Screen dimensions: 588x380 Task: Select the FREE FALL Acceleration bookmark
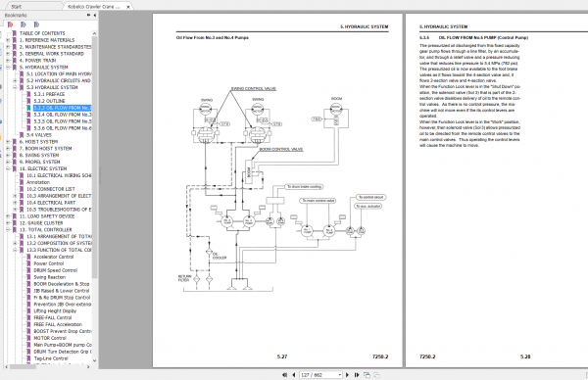tap(58, 324)
